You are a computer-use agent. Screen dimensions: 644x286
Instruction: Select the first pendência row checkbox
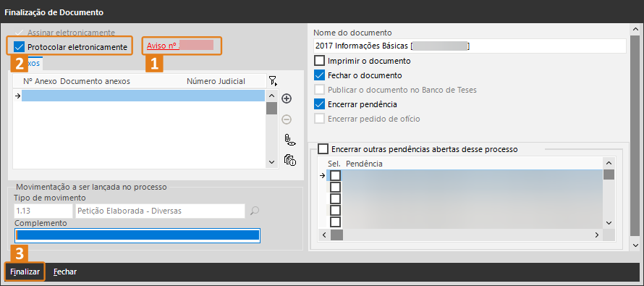336,175
